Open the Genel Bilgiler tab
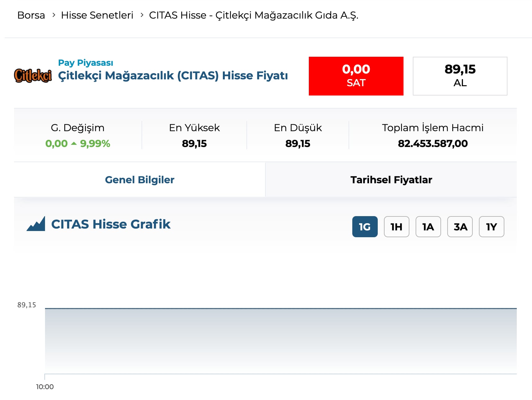This screenshot has height=400, width=532. pos(140,180)
